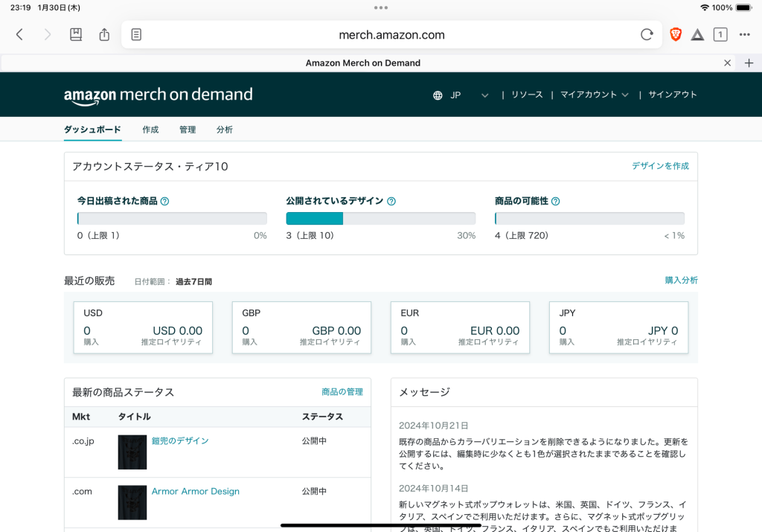This screenshot has width=762, height=532.
Task: Switch to the 作成 tab
Action: click(150, 129)
